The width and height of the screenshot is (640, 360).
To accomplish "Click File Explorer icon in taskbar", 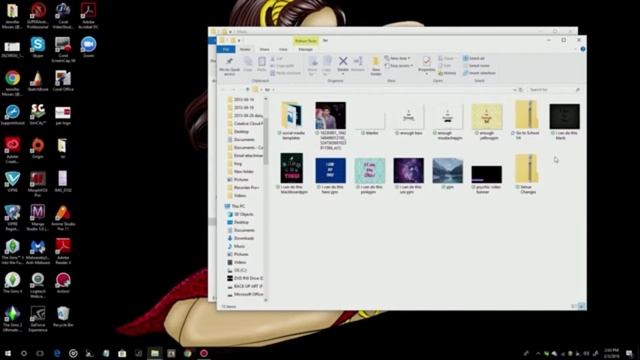I will [155, 353].
